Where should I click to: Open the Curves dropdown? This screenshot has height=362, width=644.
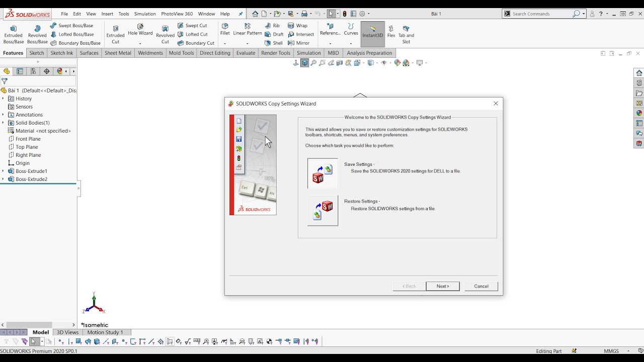point(351,43)
